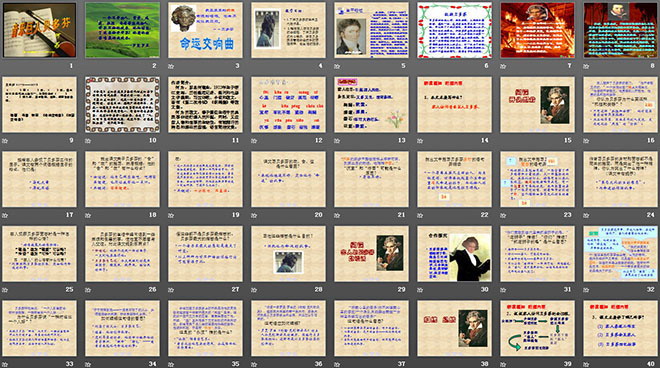Select slide 15 Beethoven portrait thumbnail

[538, 104]
